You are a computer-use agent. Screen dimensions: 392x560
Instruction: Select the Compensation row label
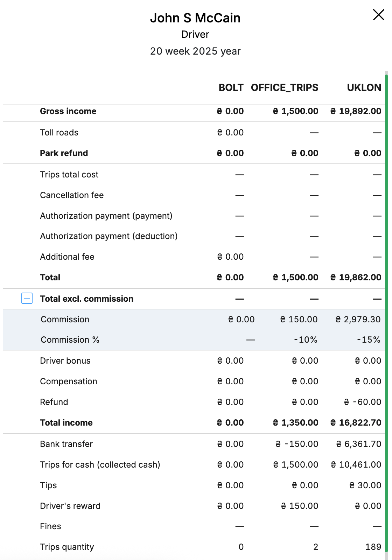click(x=69, y=381)
